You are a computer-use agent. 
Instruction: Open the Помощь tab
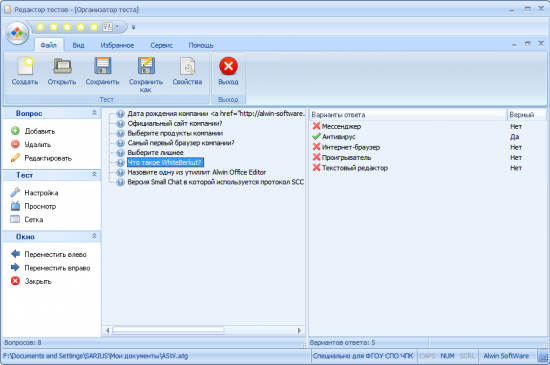[201, 45]
